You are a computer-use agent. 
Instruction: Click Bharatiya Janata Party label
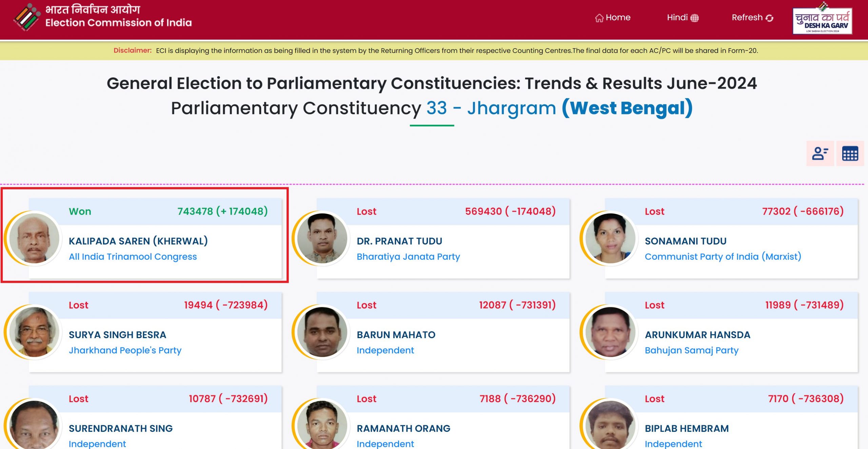click(408, 257)
